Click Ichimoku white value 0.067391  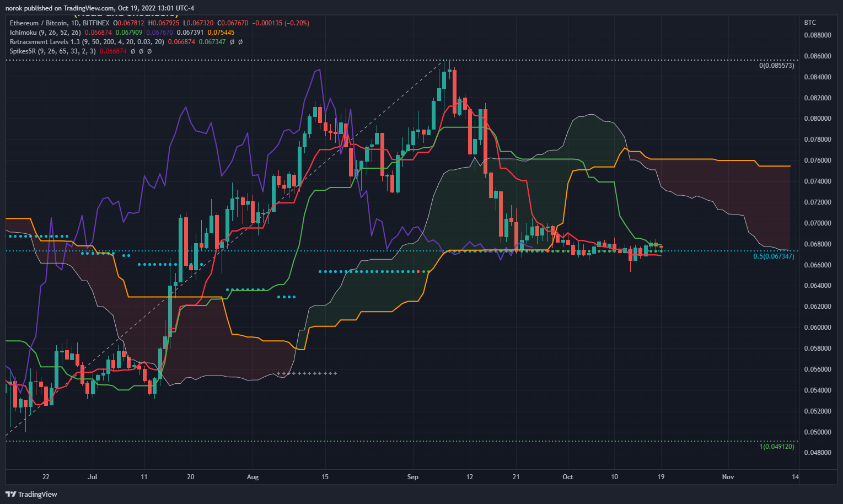tap(190, 33)
